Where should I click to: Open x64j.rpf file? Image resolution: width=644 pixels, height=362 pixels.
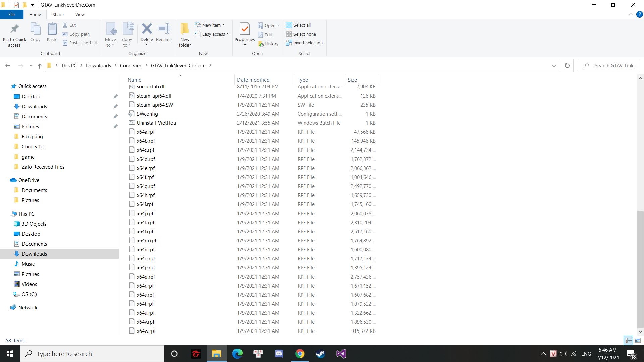pyautogui.click(x=145, y=213)
